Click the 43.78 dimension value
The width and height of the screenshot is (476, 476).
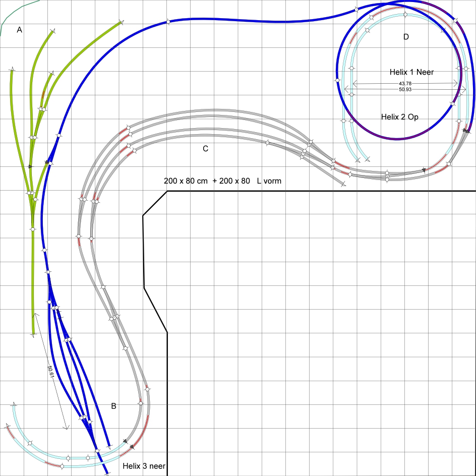tap(405, 83)
